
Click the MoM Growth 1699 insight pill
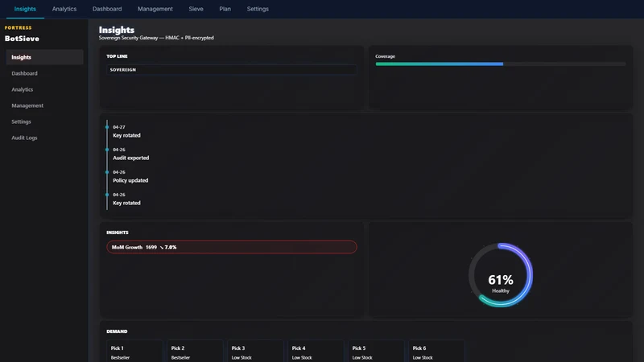click(232, 247)
